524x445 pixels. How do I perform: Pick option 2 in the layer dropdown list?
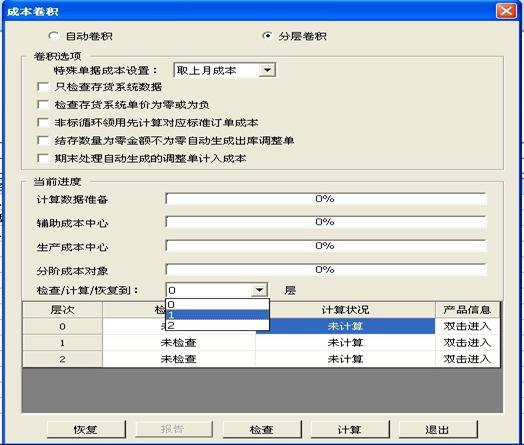[x=217, y=325]
